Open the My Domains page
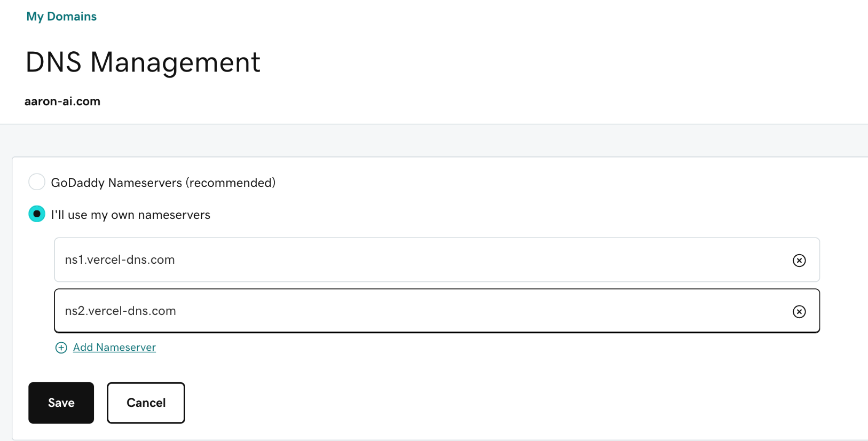868x441 pixels. (61, 17)
